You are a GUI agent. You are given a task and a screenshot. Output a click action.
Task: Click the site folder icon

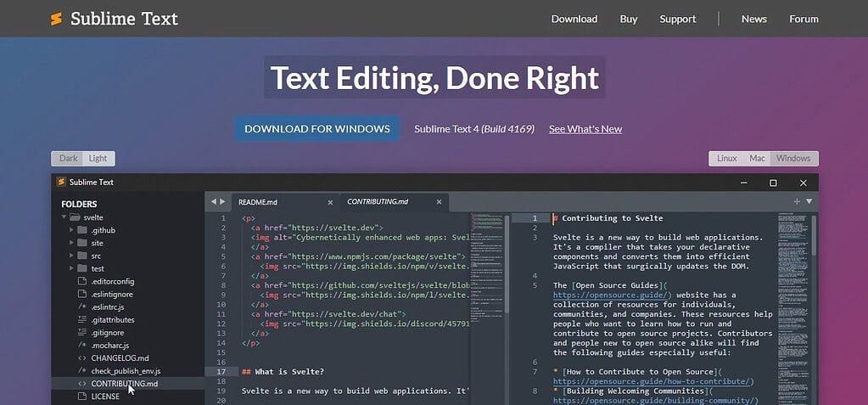pyautogui.click(x=82, y=243)
